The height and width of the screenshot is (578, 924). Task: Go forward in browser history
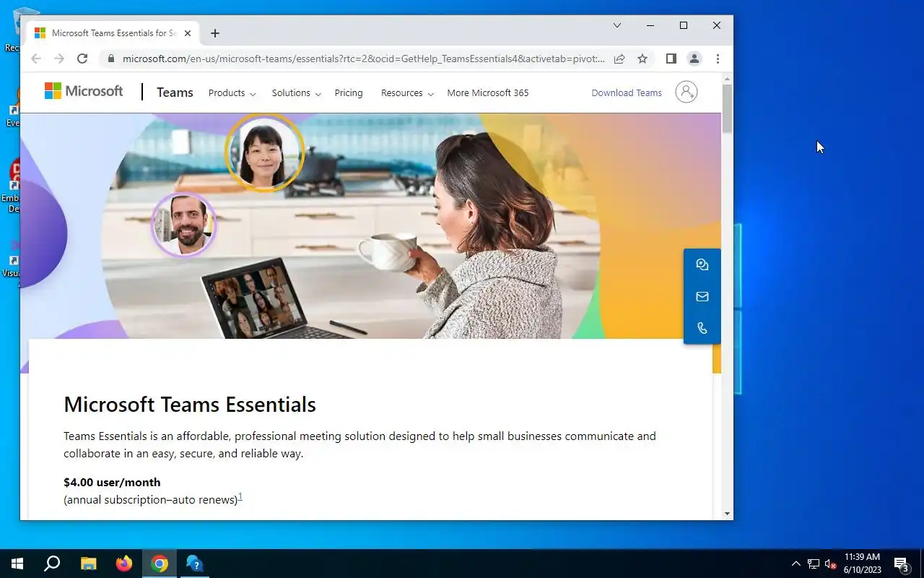click(x=59, y=59)
